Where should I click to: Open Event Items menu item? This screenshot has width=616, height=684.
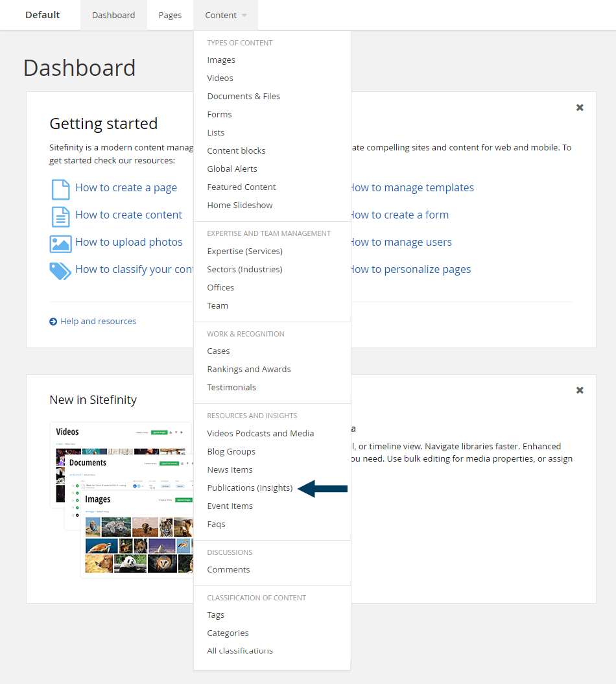coord(230,506)
